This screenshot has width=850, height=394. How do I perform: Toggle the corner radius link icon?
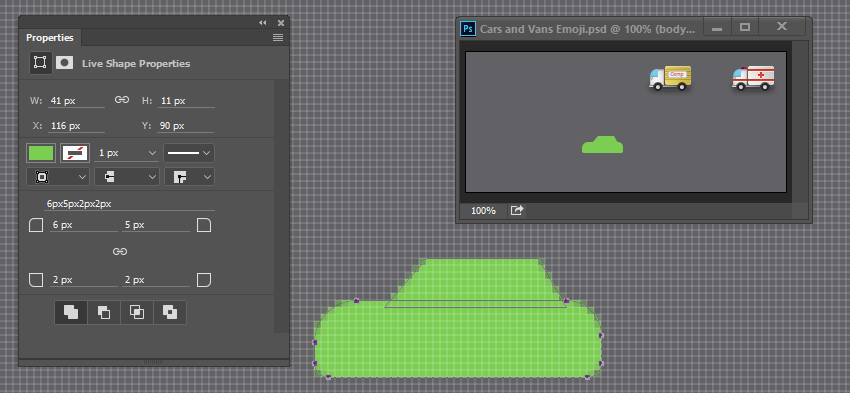click(120, 251)
